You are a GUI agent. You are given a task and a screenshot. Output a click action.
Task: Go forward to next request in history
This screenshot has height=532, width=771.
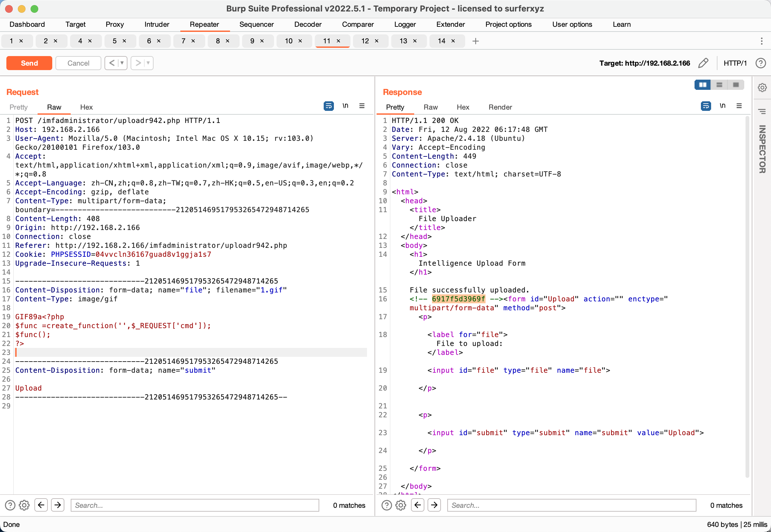tap(138, 63)
